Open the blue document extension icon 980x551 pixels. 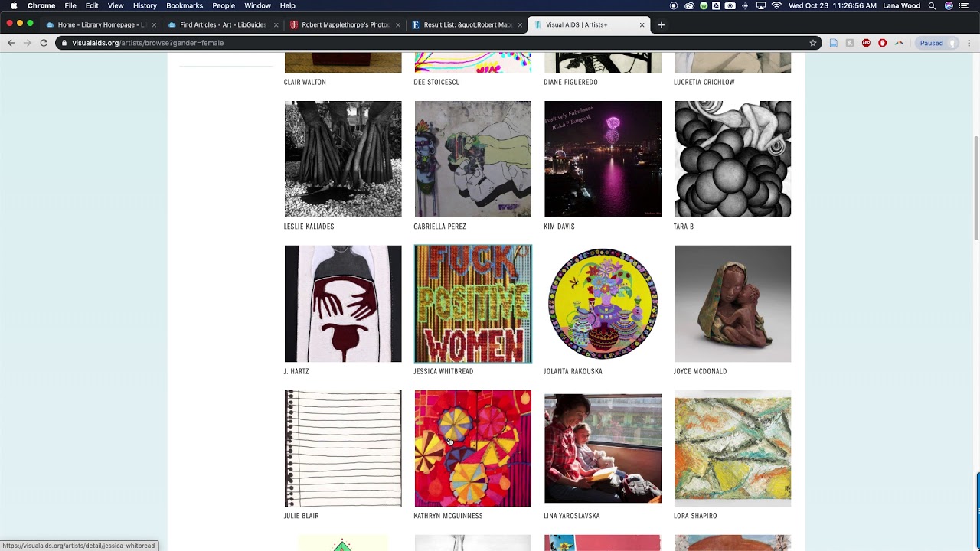pos(834,43)
